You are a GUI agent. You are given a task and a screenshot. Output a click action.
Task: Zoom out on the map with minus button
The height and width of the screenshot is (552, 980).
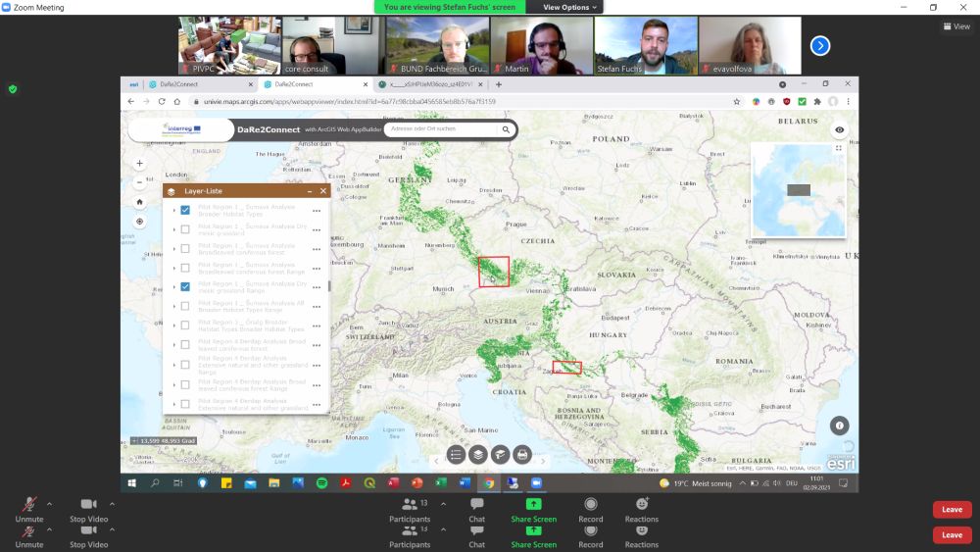[x=139, y=182]
